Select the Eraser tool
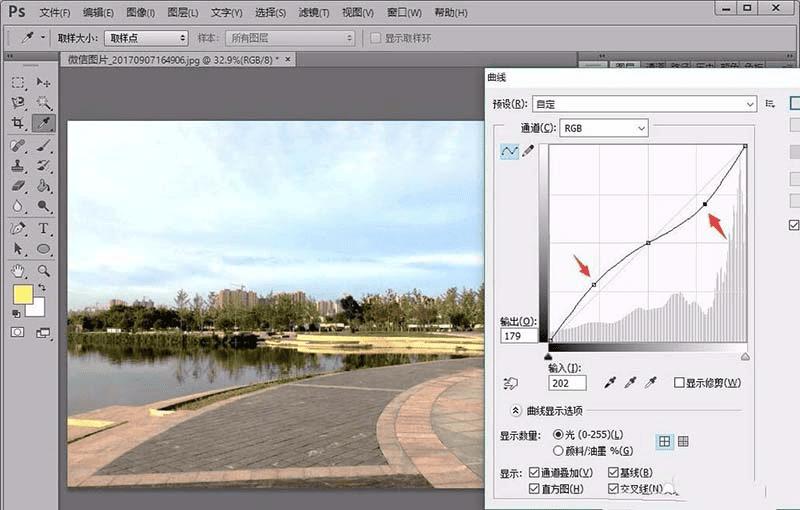This screenshot has height=510, width=800. click(x=18, y=186)
